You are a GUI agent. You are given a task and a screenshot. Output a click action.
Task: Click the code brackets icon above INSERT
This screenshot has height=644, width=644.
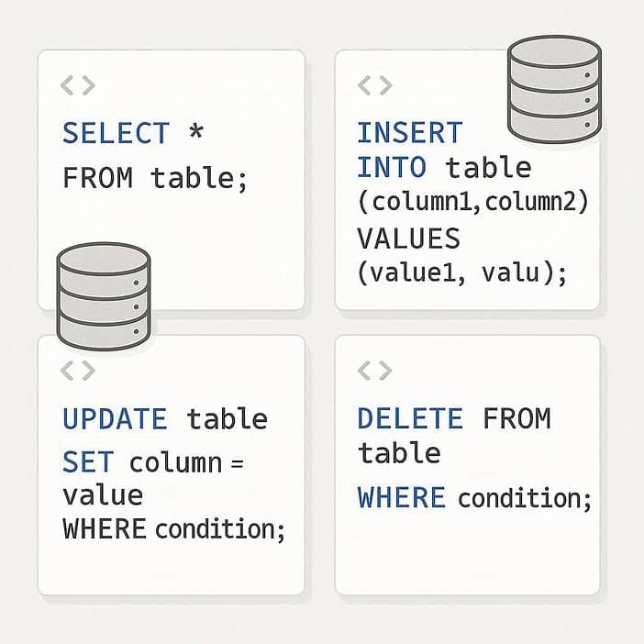[374, 86]
